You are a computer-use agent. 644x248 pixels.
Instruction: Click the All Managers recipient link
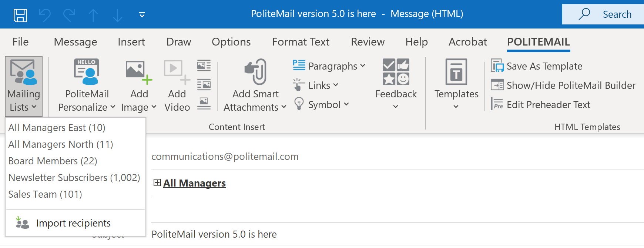pos(194,183)
